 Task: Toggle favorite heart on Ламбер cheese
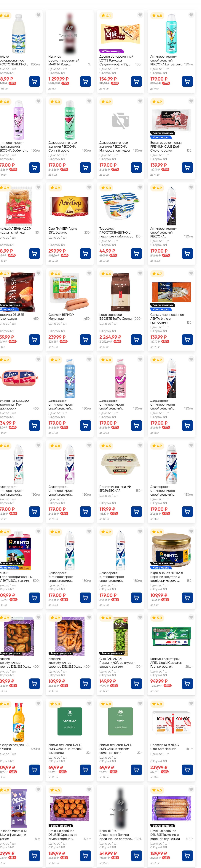(x=89, y=187)
